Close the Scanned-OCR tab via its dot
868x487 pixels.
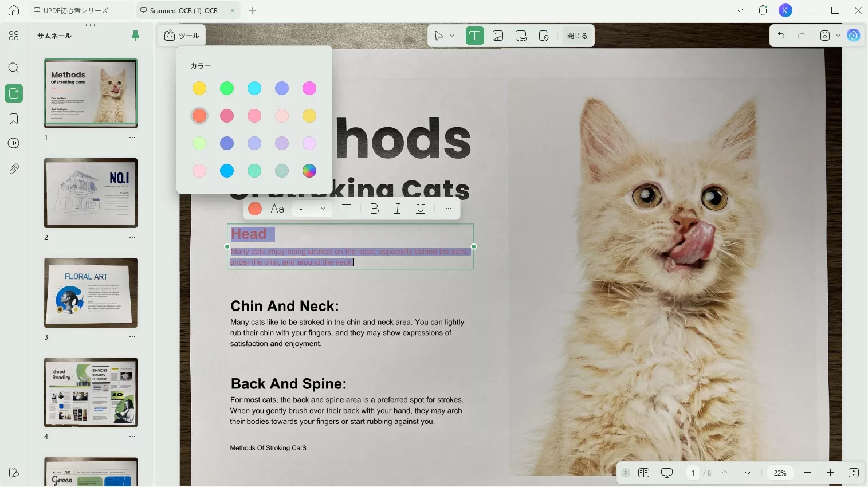click(232, 10)
